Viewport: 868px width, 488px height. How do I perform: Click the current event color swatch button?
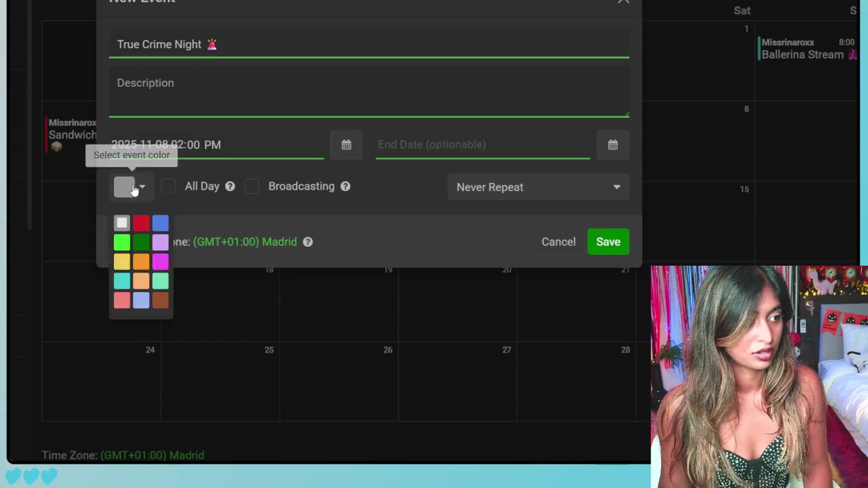point(124,187)
